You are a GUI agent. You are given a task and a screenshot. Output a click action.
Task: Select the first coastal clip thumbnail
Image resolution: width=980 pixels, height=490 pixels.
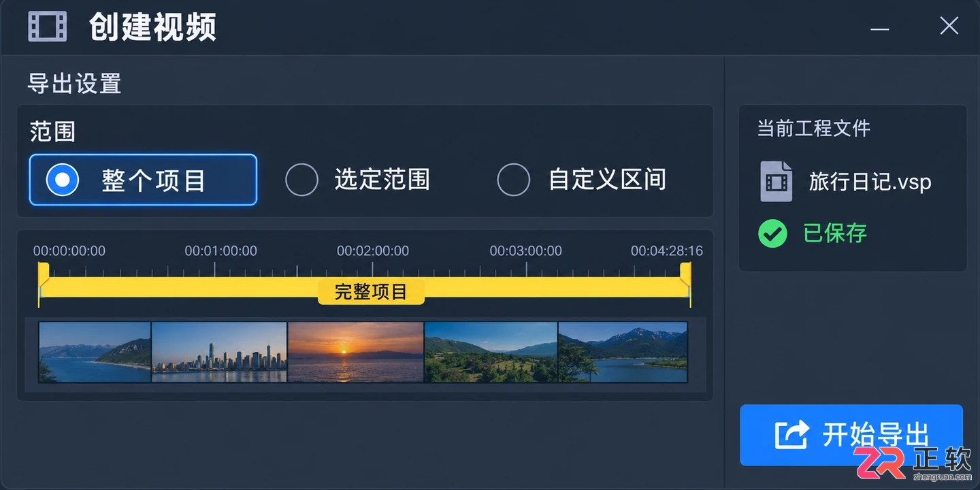pos(95,352)
